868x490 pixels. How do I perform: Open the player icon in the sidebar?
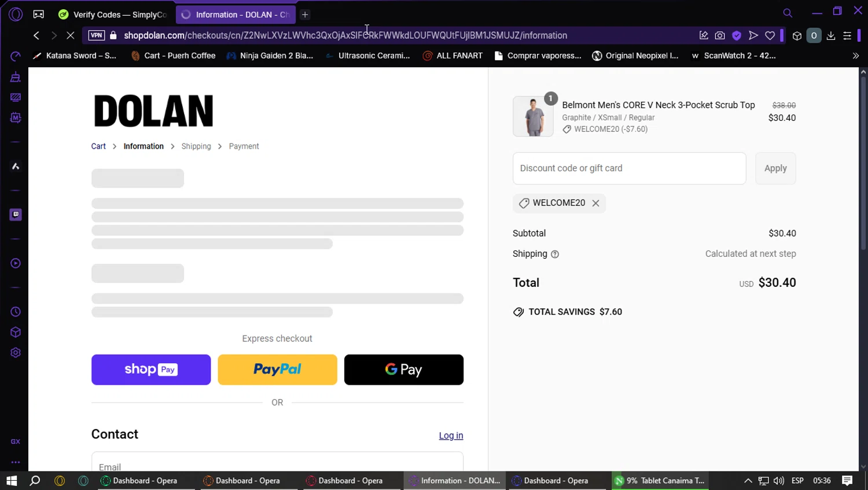(x=16, y=263)
